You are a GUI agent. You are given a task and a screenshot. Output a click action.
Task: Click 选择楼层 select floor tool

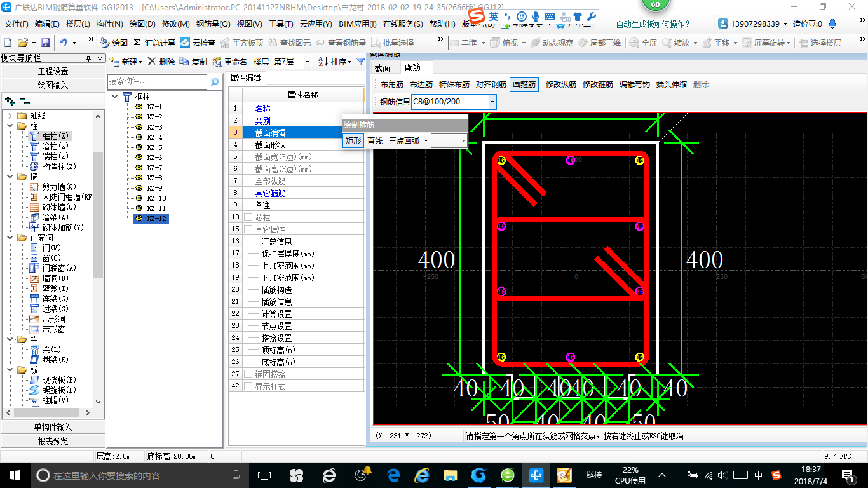pyautogui.click(x=820, y=43)
